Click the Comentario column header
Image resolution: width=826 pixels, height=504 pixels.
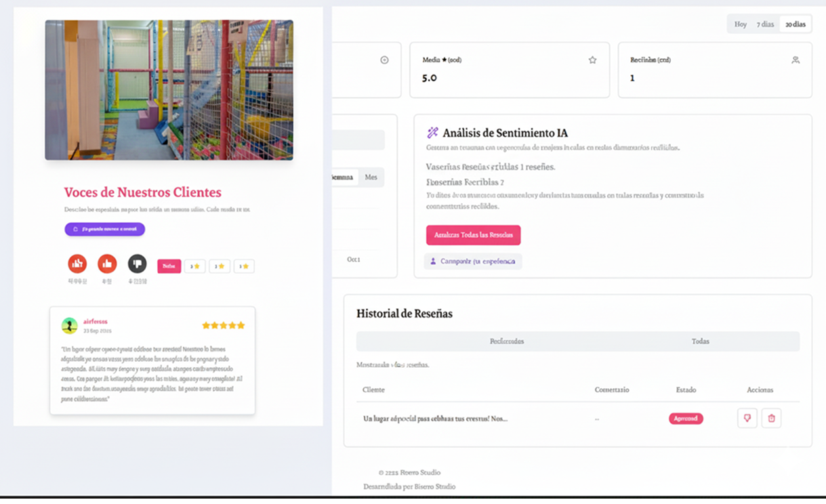[612, 390]
